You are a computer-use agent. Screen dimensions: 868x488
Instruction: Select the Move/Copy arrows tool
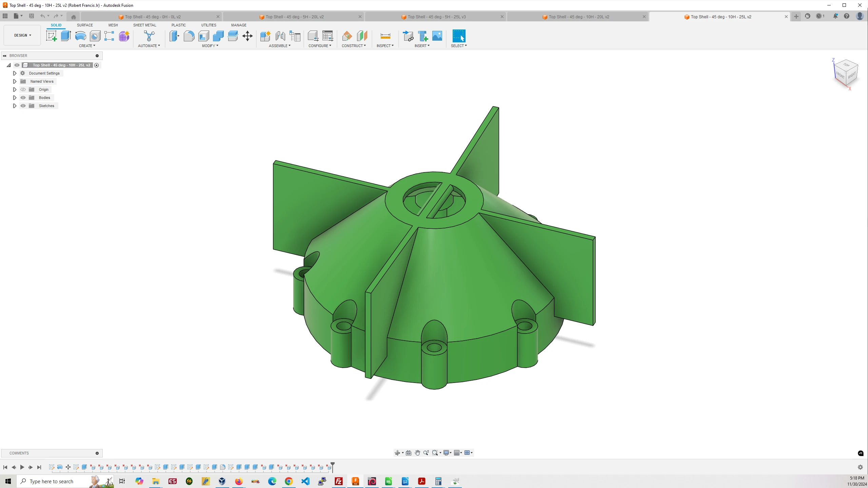[x=248, y=36]
